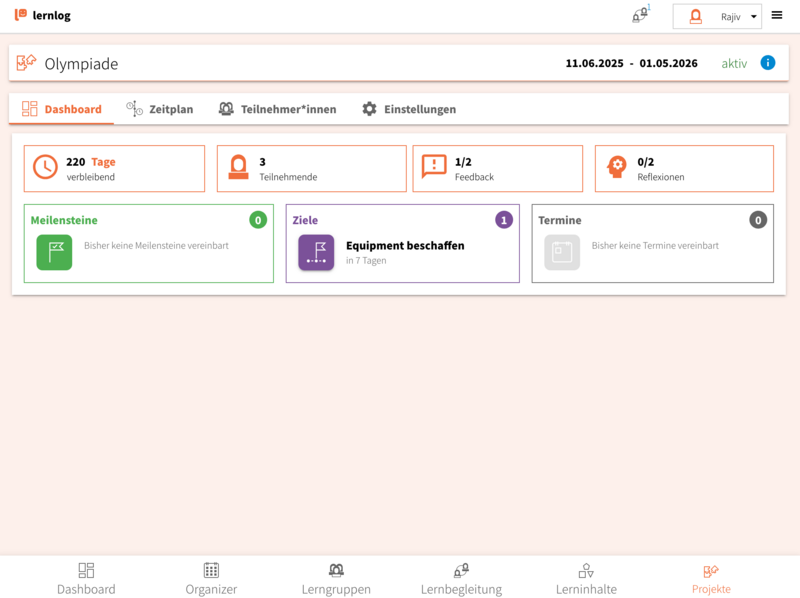Click the purple Ziele flag icon
The width and height of the screenshot is (800, 598).
pos(316,252)
